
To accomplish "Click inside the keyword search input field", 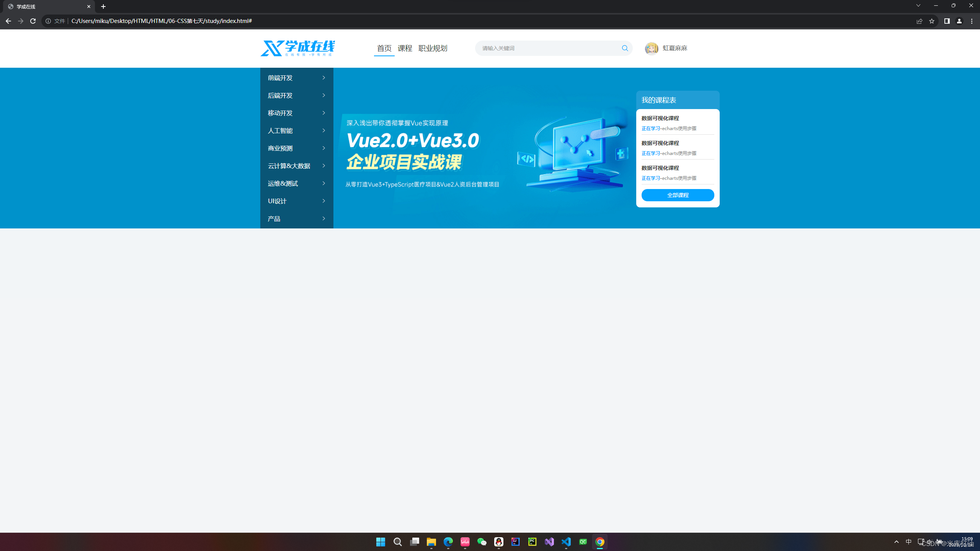I will [536, 48].
